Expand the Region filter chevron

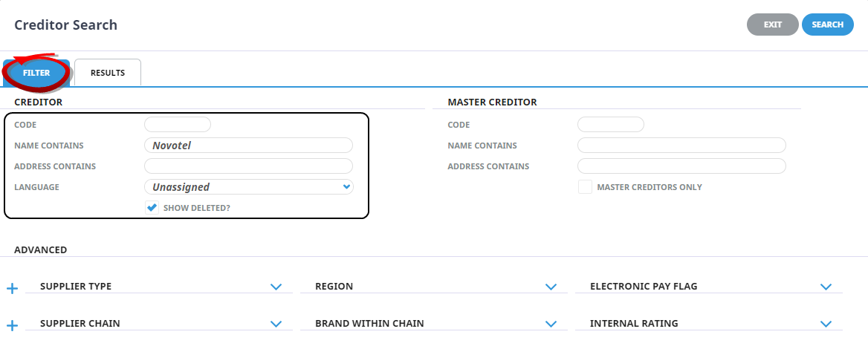551,287
